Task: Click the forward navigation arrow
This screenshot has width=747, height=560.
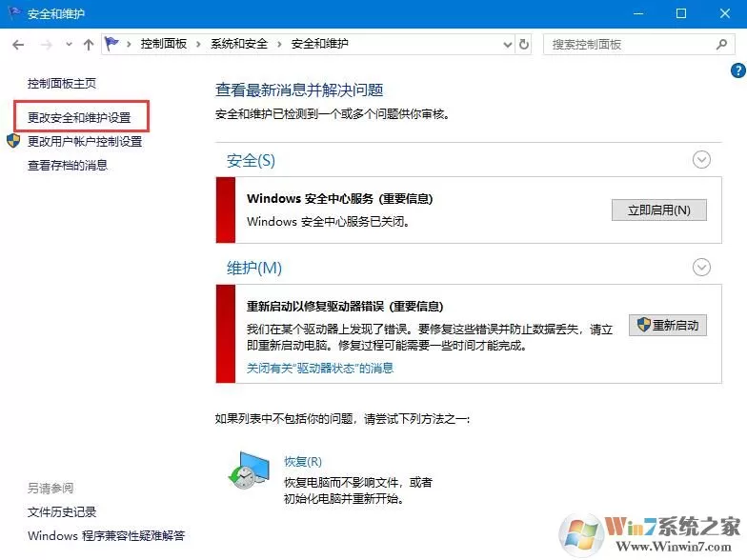Action: (x=46, y=45)
